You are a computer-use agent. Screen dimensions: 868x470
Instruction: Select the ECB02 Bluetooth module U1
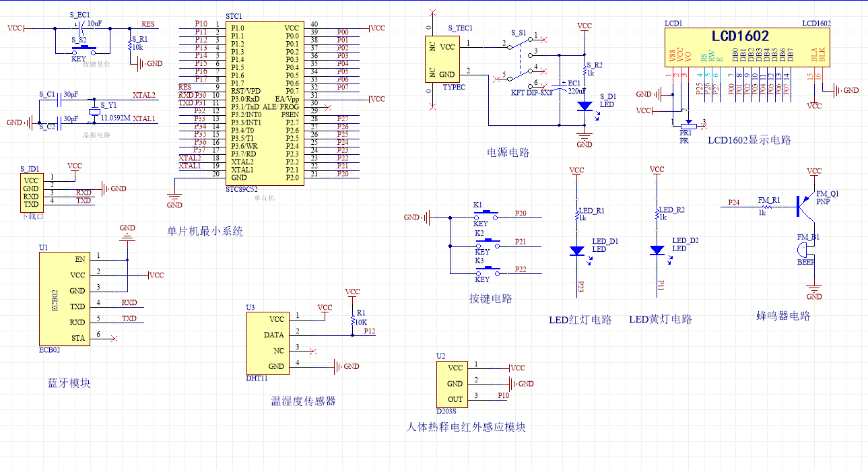coord(65,298)
